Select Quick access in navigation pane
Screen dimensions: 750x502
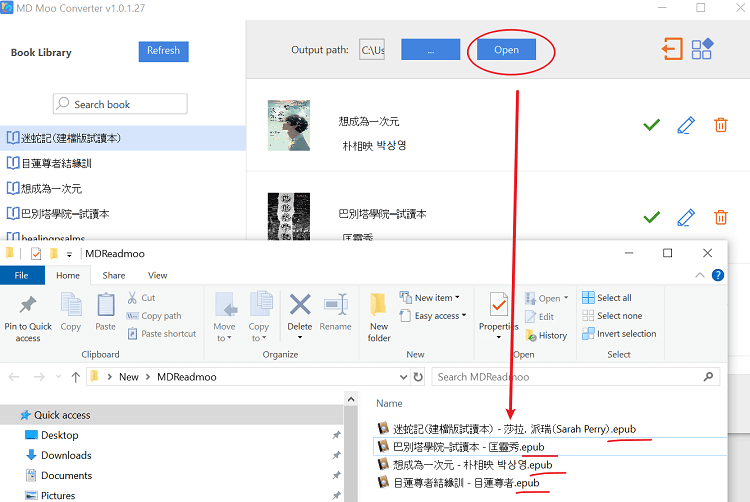[171, 415]
